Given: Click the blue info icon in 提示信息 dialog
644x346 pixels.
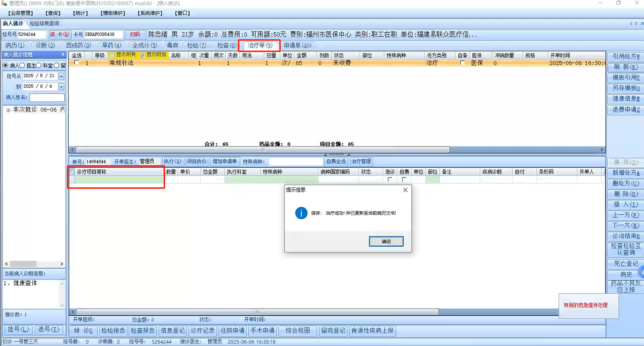Looking at the screenshot, I should click(301, 213).
